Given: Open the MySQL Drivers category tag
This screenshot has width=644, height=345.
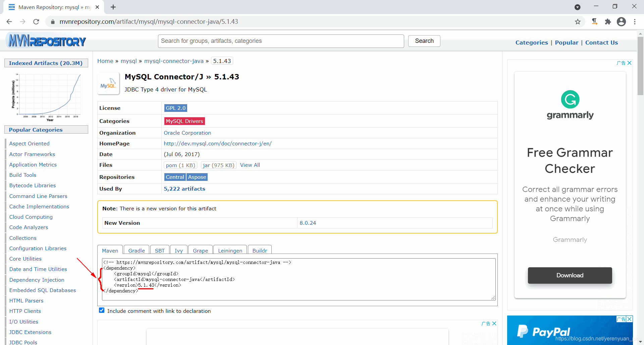Looking at the screenshot, I should 184,121.
